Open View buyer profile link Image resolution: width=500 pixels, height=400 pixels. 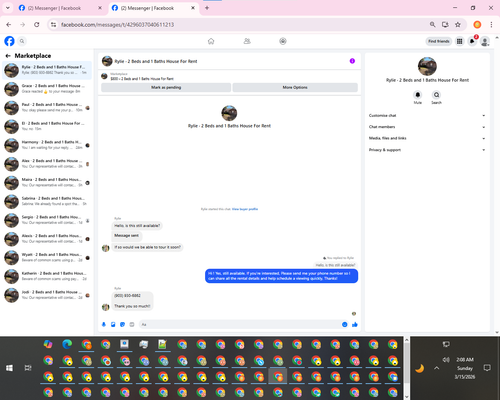click(x=245, y=209)
